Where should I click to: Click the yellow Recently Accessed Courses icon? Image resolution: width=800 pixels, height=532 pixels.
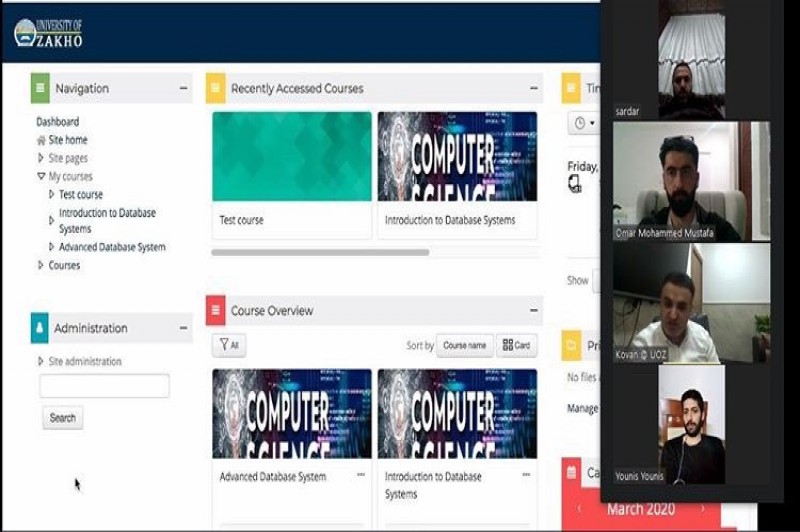click(x=215, y=88)
